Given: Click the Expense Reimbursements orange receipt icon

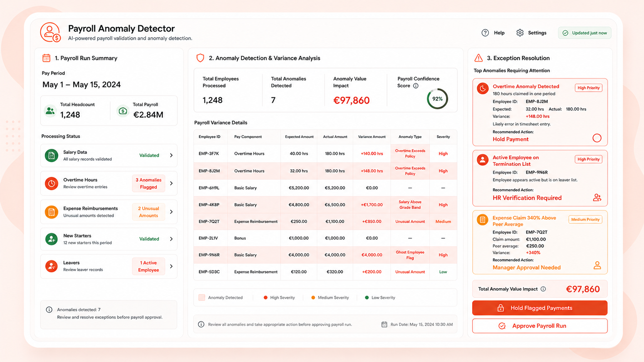Looking at the screenshot, I should pos(51,212).
